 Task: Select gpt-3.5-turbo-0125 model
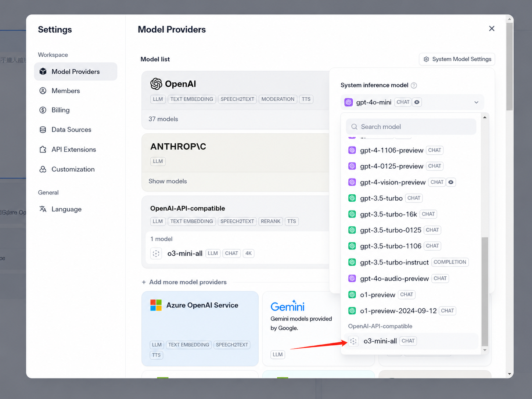pyautogui.click(x=411, y=230)
